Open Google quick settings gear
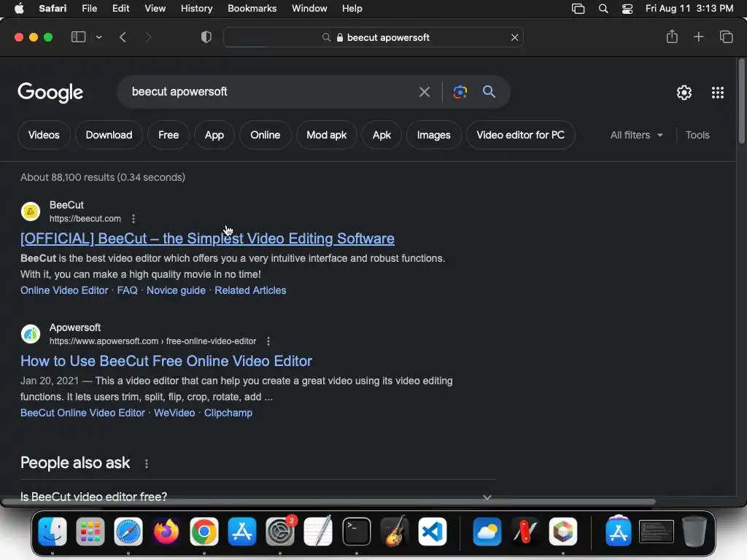 click(x=684, y=93)
